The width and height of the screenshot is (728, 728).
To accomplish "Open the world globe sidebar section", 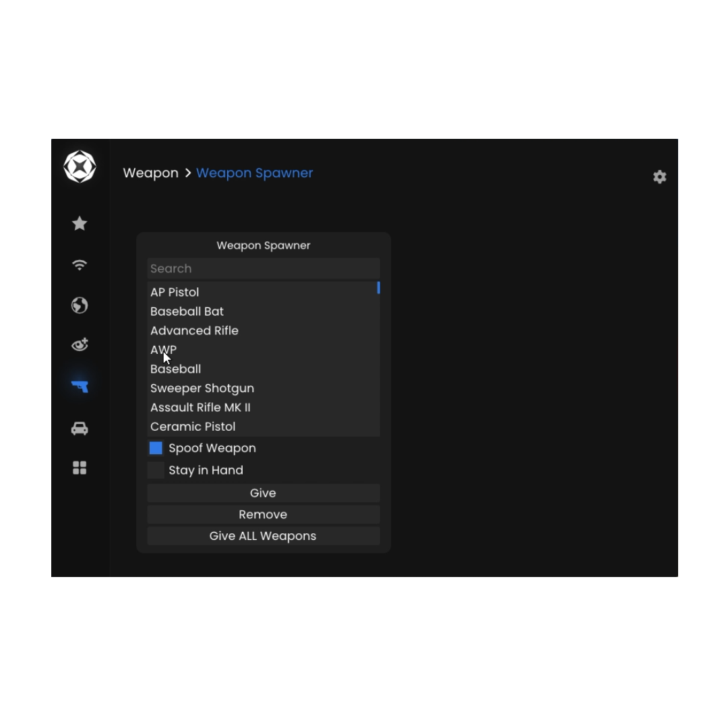I will click(80, 305).
